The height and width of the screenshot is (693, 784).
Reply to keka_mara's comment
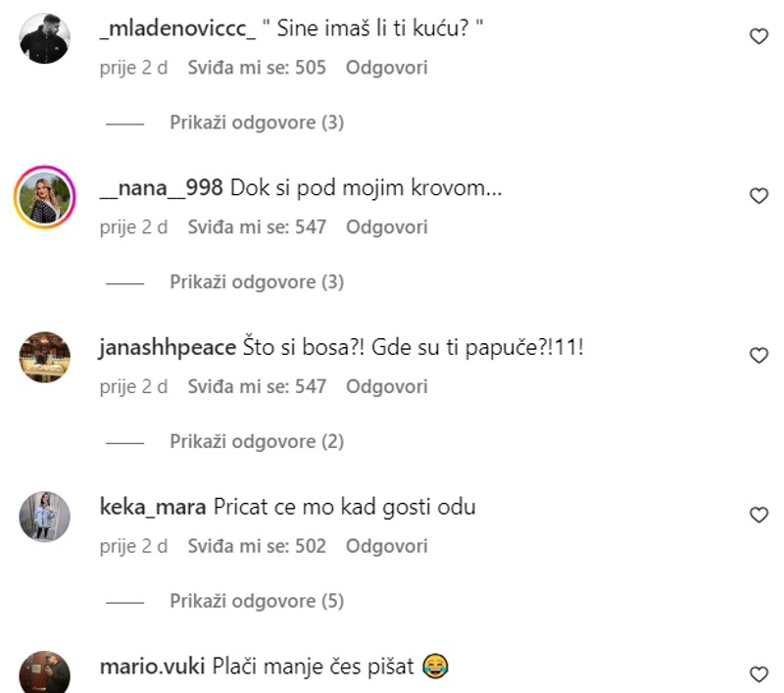coord(386,546)
